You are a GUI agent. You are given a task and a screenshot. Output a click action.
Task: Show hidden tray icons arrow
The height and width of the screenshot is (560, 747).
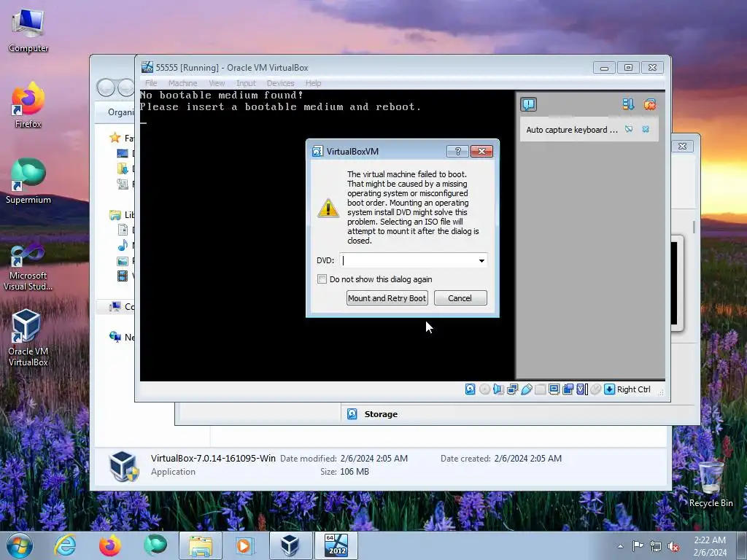point(620,546)
